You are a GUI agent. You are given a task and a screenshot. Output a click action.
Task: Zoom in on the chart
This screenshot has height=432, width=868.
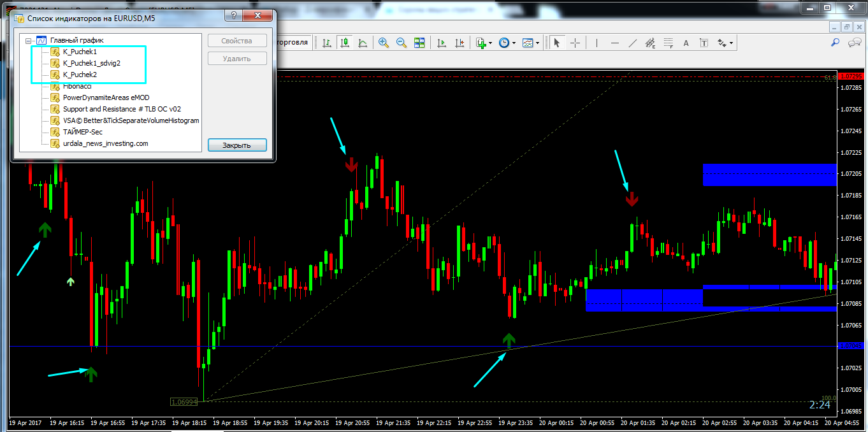click(x=384, y=43)
